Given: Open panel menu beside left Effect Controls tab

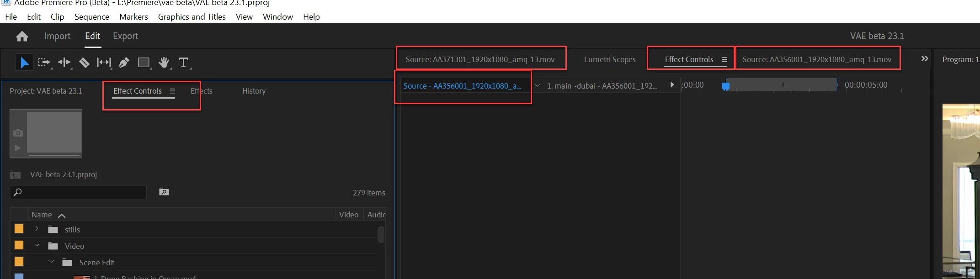Looking at the screenshot, I should tap(172, 91).
